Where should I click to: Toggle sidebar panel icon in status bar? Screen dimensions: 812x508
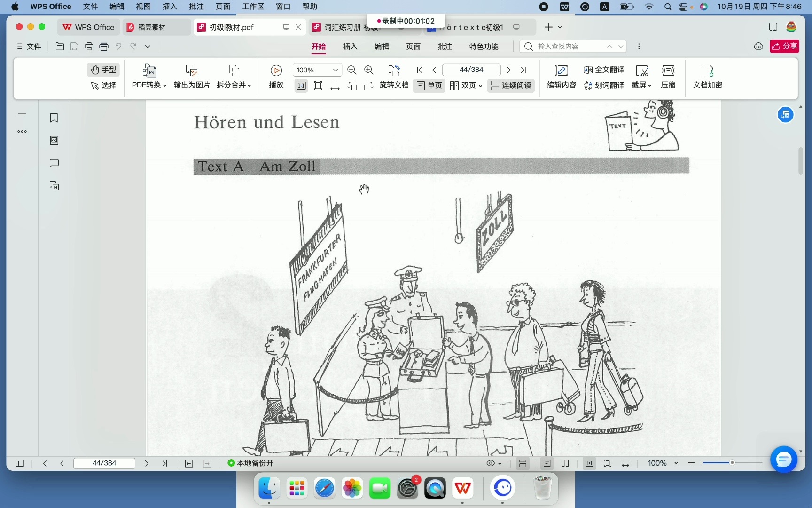tap(20, 463)
